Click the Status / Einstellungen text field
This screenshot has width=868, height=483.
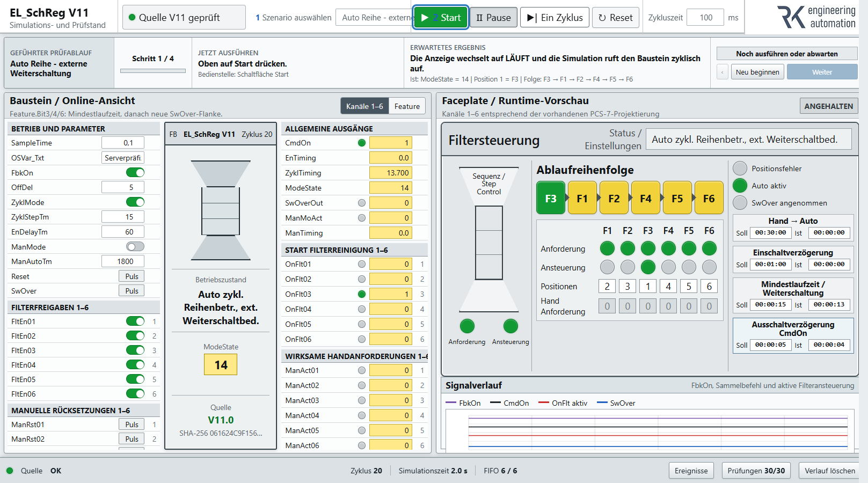pos(748,139)
